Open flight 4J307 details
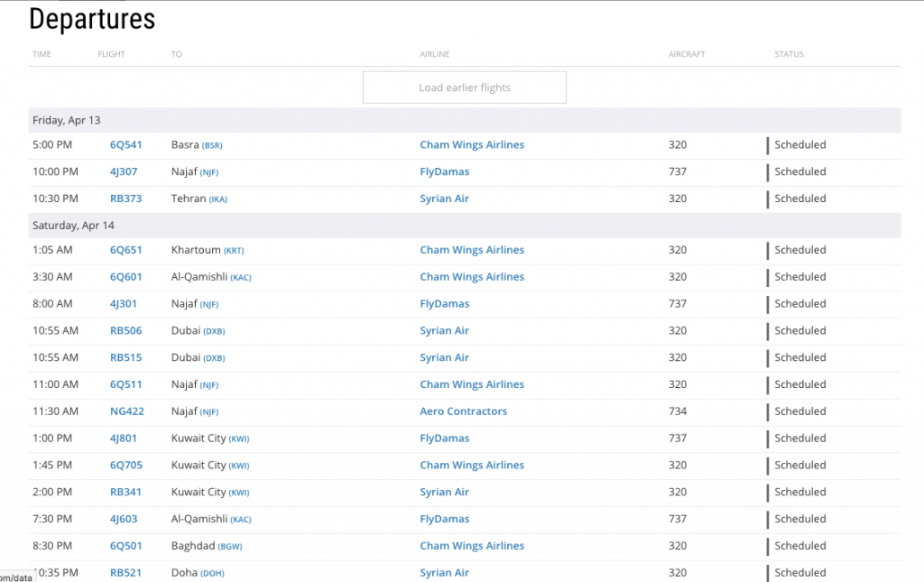 coord(124,172)
